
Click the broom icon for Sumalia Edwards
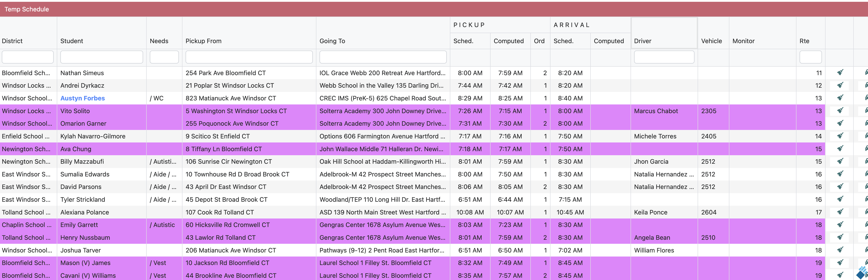pos(840,174)
